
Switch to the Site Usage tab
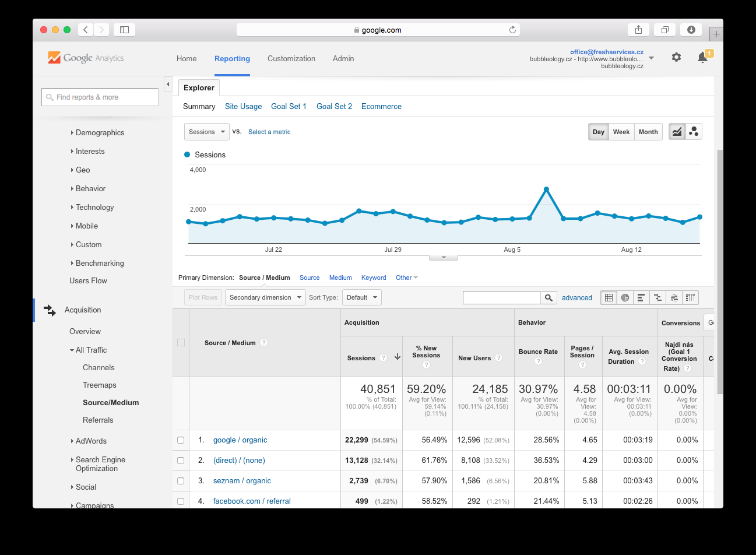tap(243, 106)
